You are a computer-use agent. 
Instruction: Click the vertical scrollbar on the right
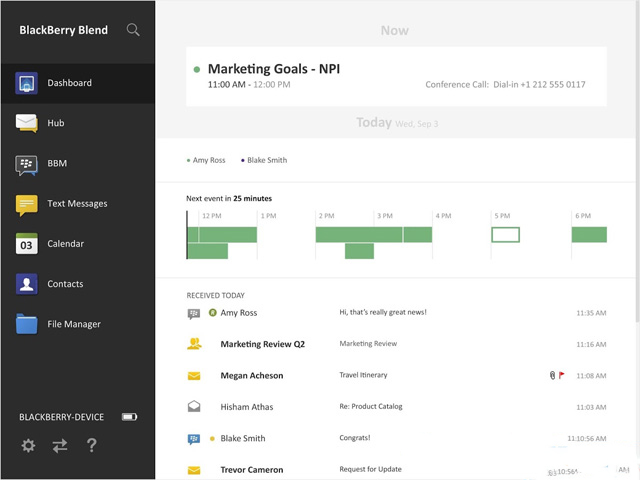coord(637,163)
